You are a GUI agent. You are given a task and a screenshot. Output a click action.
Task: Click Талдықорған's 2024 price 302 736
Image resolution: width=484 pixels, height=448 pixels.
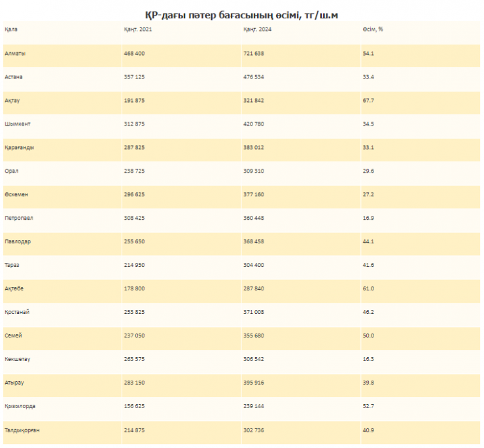255,430
